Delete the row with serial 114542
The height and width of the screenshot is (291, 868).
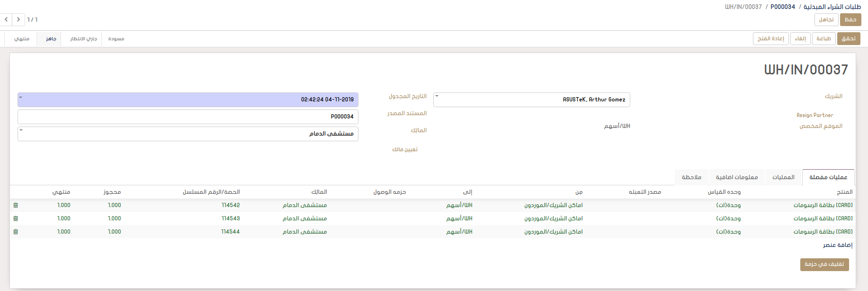click(16, 205)
